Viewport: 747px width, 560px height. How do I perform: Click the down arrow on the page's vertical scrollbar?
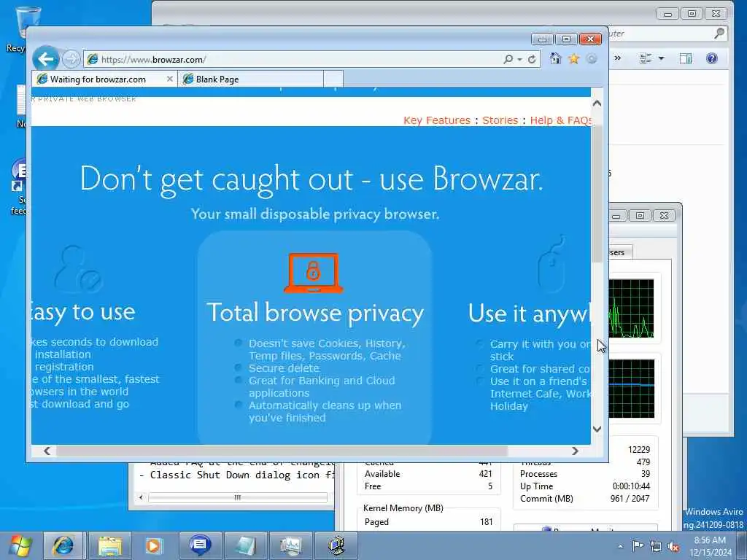[597, 429]
